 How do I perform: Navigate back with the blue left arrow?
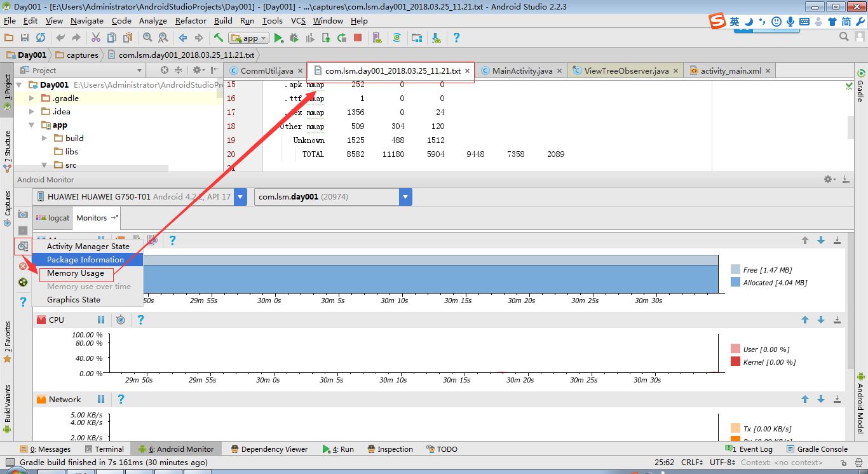click(183, 38)
